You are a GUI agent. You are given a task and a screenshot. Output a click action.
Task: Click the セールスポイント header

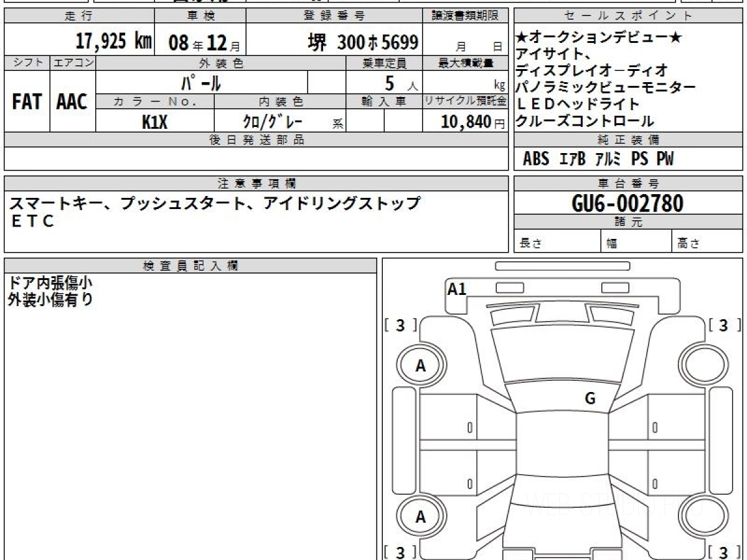tap(628, 16)
